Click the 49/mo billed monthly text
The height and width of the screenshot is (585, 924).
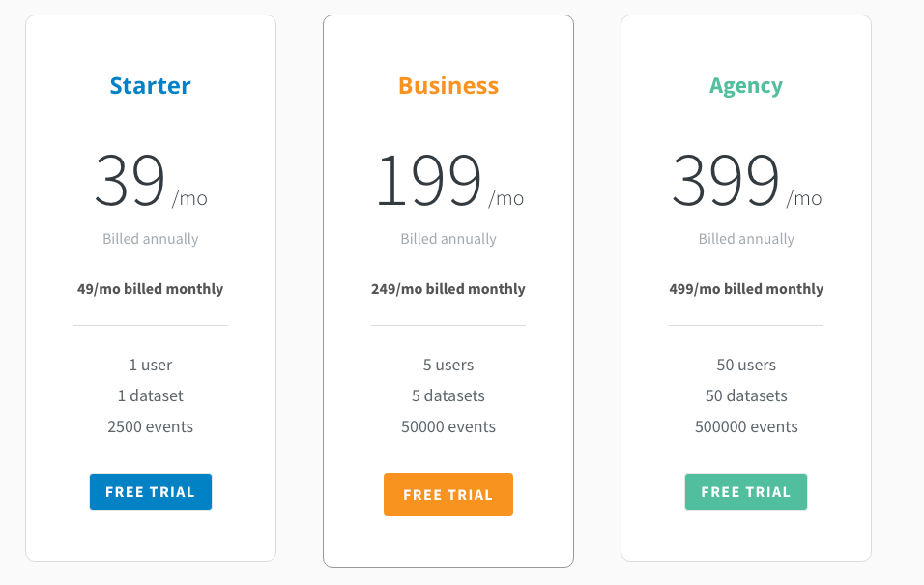pyautogui.click(x=150, y=289)
